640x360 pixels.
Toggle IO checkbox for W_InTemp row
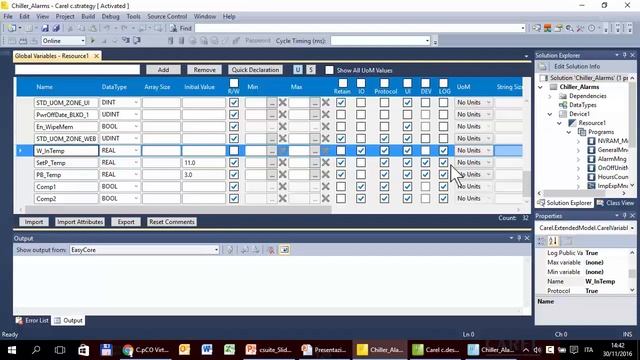[361, 151]
